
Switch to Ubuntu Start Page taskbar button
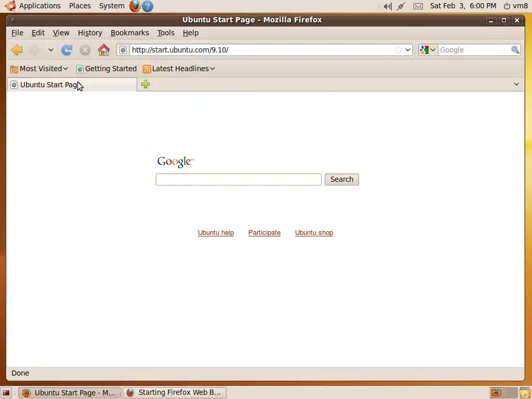[70, 393]
